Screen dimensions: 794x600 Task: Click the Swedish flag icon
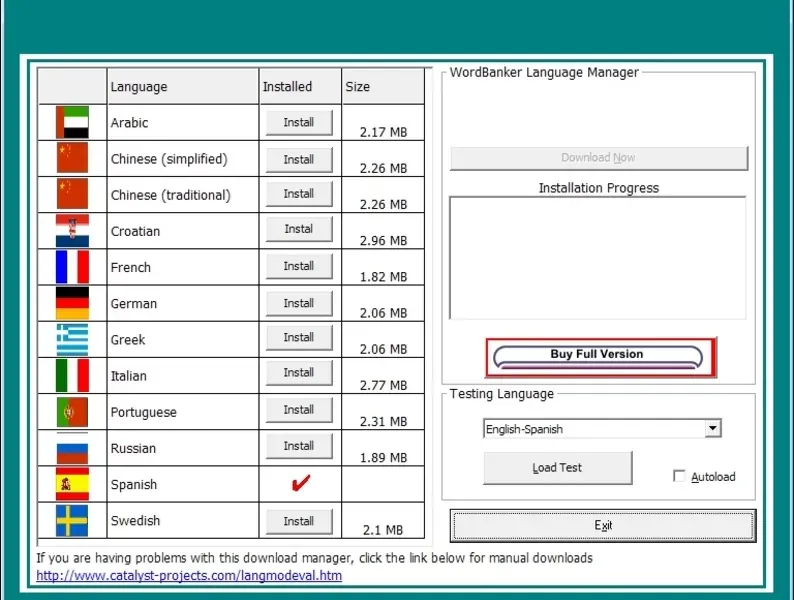click(x=72, y=521)
